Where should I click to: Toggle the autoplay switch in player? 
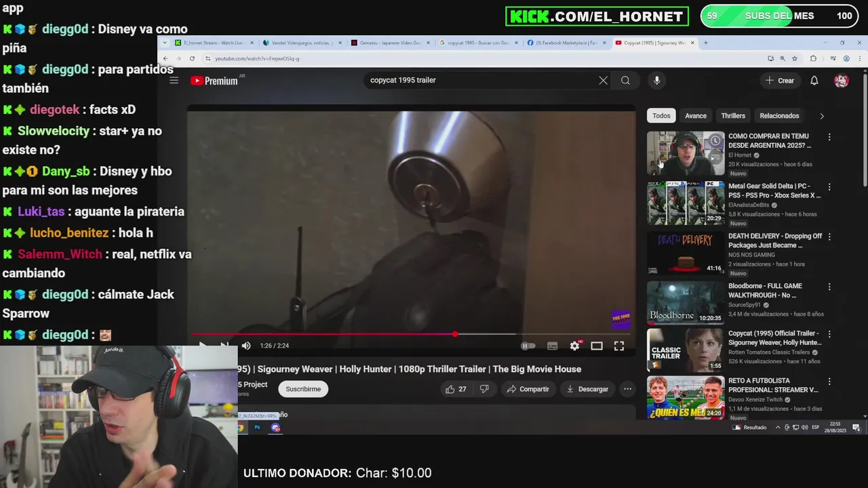(528, 346)
